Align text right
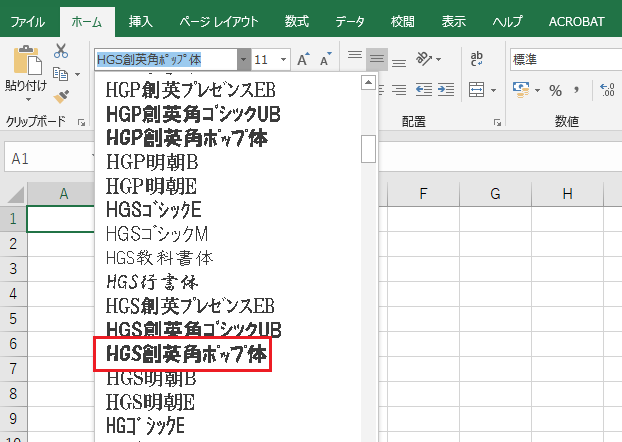 click(399, 90)
